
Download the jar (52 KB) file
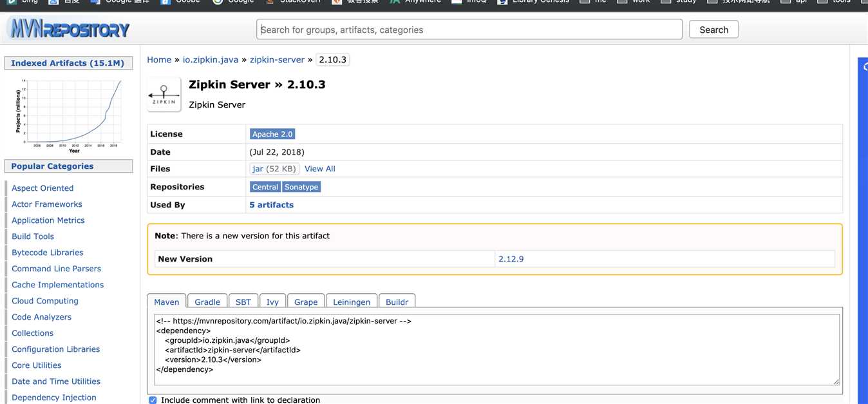(274, 169)
